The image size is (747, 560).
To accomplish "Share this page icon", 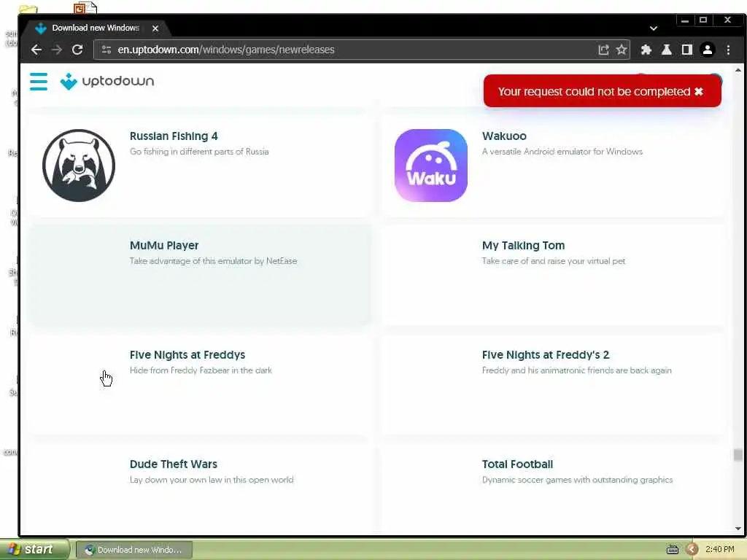I will point(603,50).
